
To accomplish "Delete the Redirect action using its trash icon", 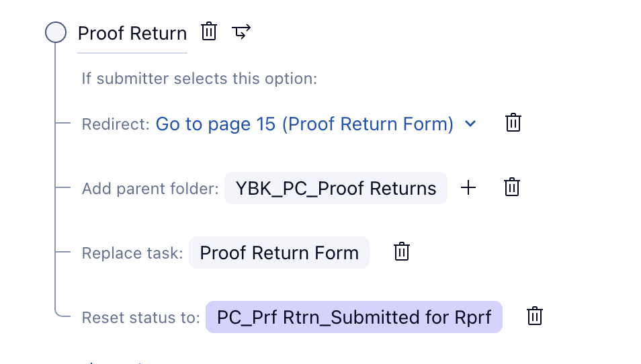I will point(513,123).
